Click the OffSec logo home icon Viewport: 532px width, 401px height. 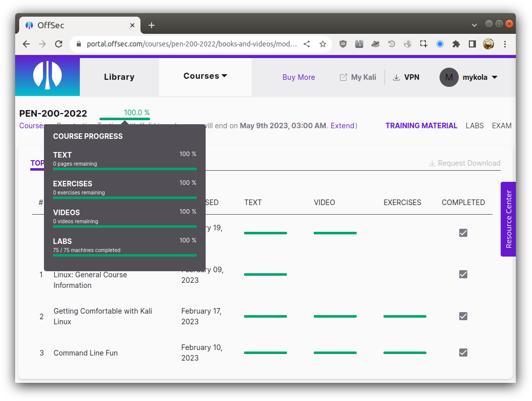(x=47, y=76)
